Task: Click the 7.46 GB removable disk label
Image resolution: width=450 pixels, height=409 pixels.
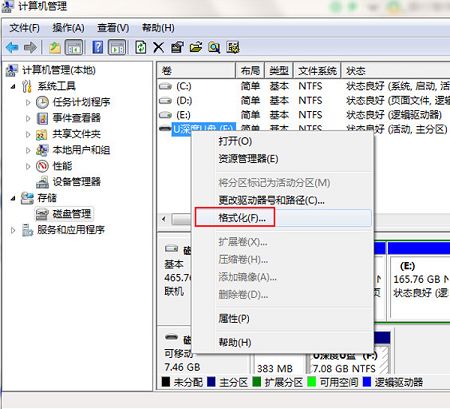Action: point(182,367)
